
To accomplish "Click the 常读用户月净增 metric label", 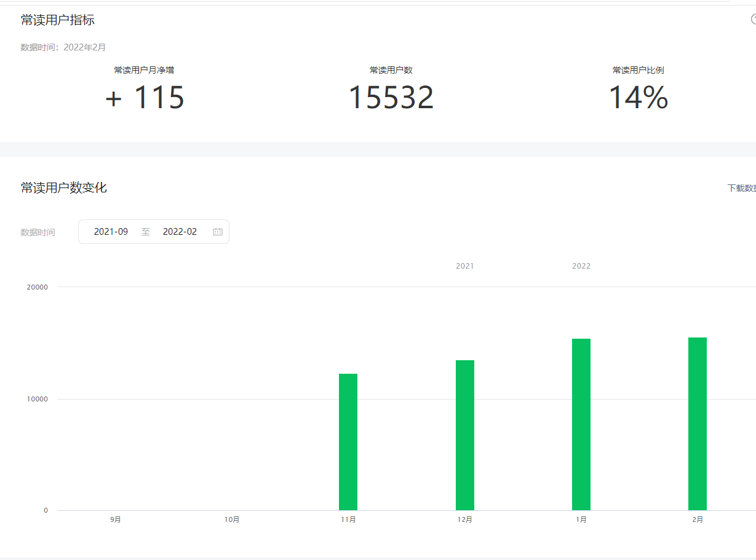I will (144, 70).
